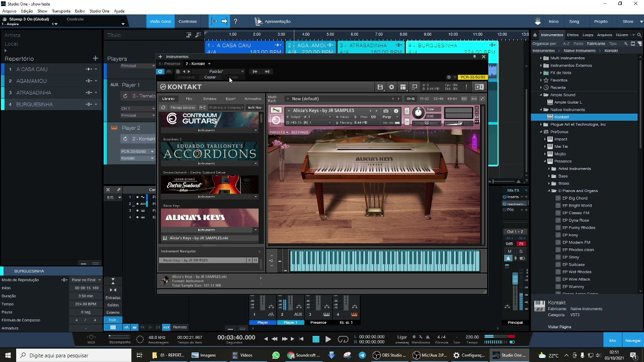Expand the Ample Sound folder in browser
Screen dimensions: 644x362
[541, 95]
